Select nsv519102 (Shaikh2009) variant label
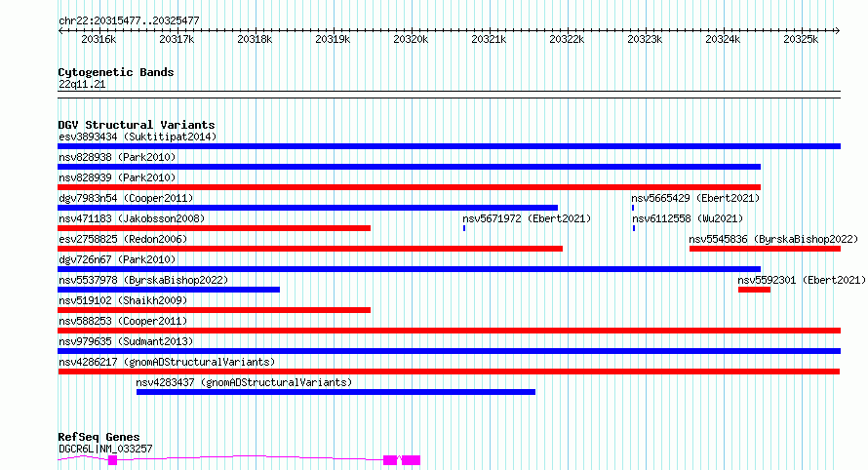 pos(123,300)
